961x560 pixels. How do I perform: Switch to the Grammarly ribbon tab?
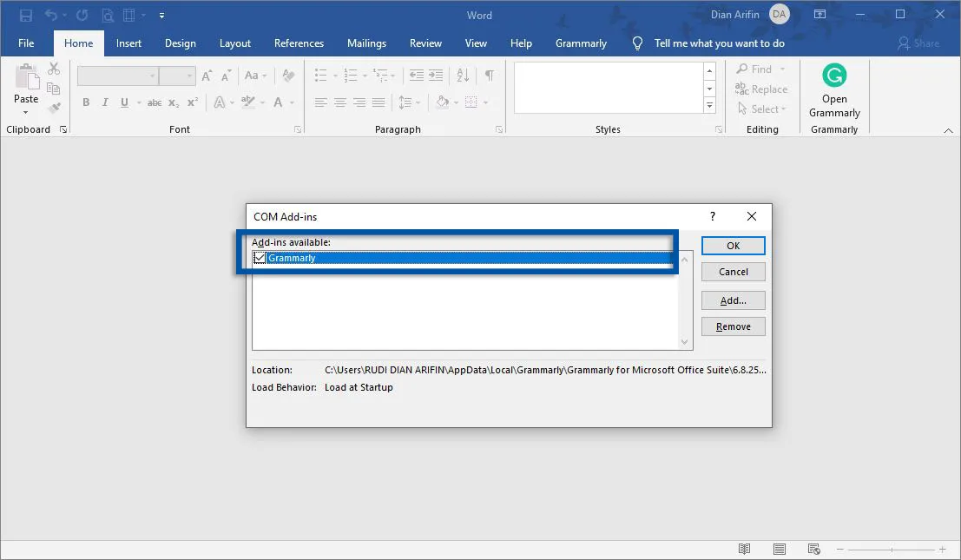pyautogui.click(x=581, y=43)
